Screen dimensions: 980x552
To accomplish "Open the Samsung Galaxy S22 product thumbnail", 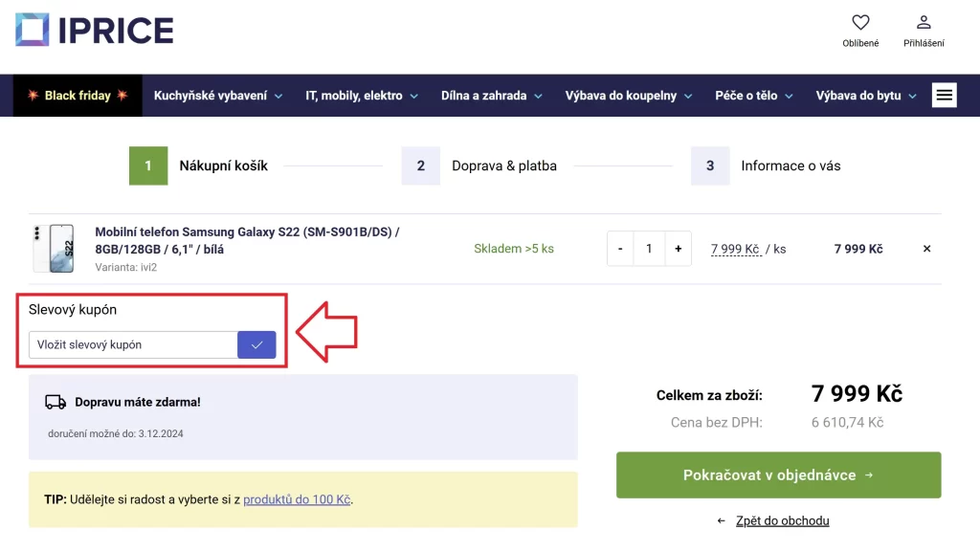I will [54, 249].
